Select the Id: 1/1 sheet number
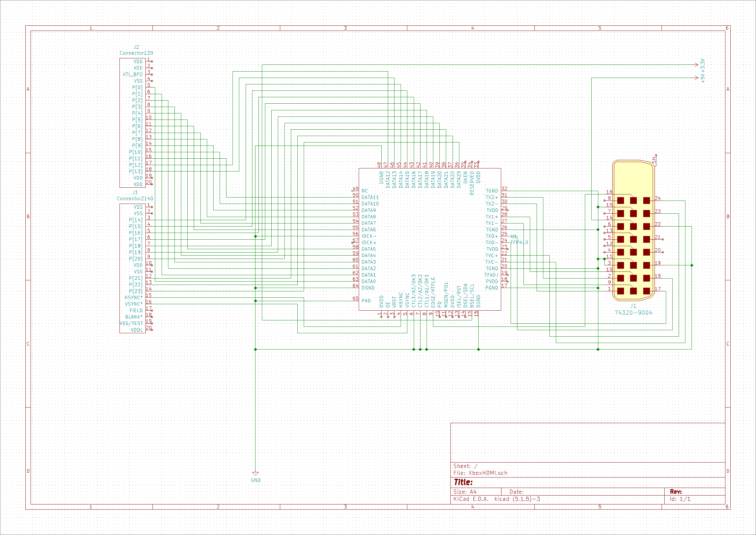The height and width of the screenshot is (535, 756). (x=680, y=499)
